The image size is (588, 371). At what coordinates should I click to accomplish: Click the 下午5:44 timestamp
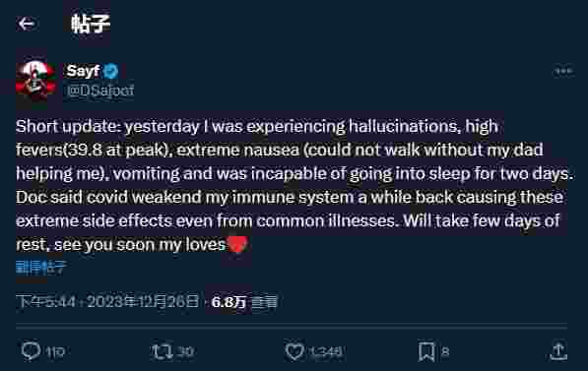45,301
